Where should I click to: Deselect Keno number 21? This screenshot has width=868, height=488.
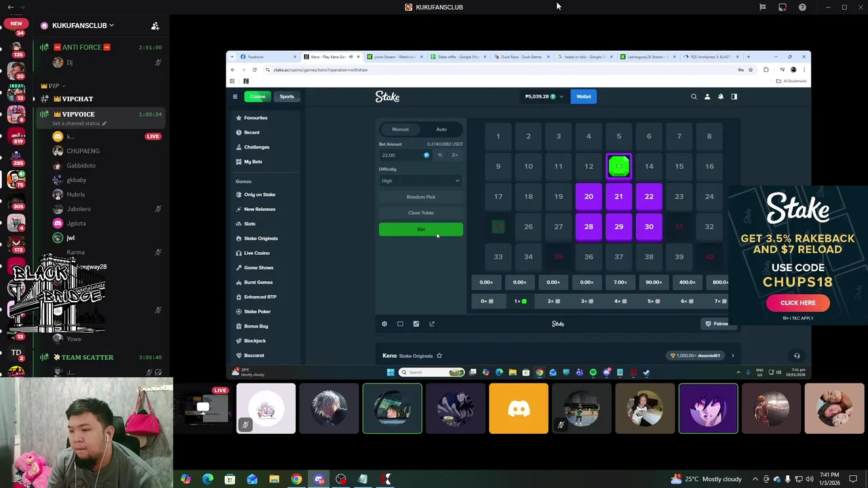pos(618,197)
